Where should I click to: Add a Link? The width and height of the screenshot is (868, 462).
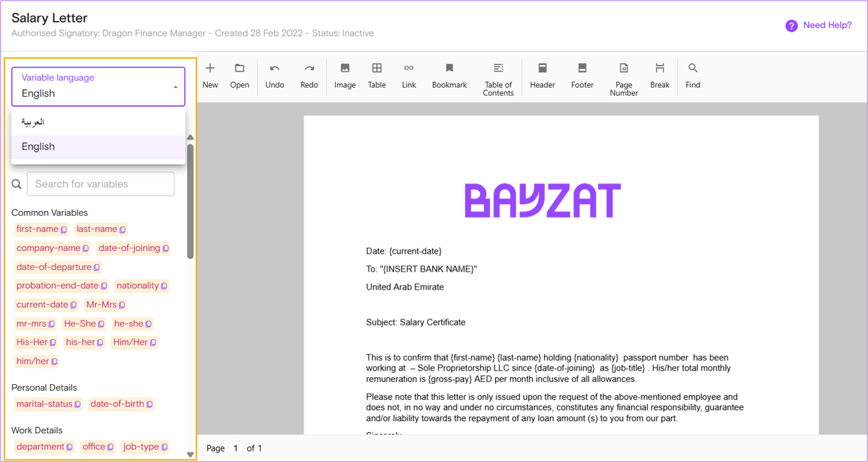click(x=409, y=76)
